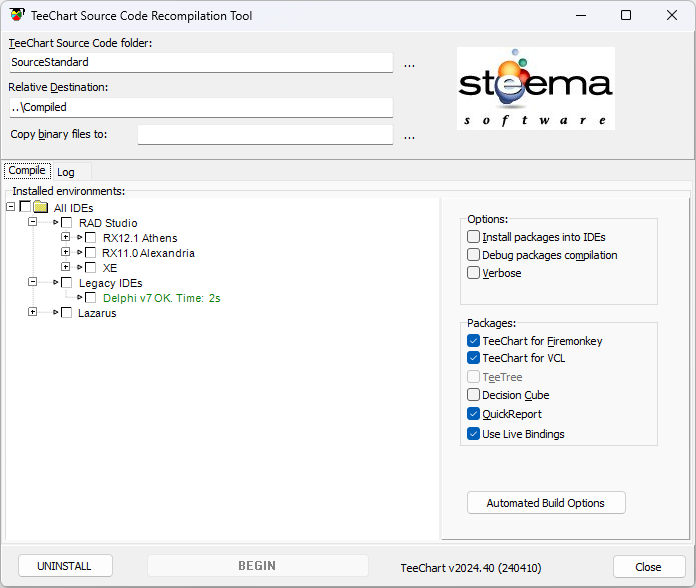Select 'RX12.1 Athens' tree row text

click(140, 238)
